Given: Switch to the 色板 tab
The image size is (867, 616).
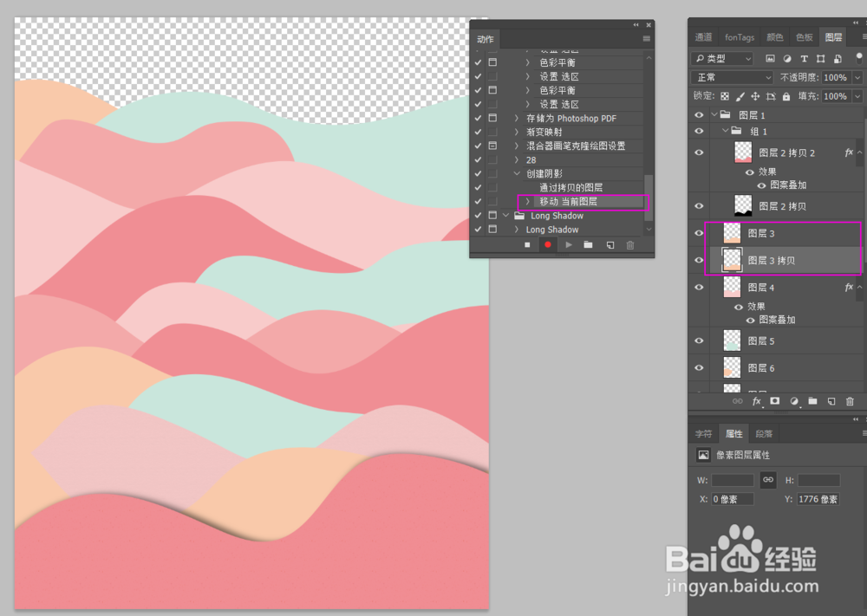Looking at the screenshot, I should (804, 36).
